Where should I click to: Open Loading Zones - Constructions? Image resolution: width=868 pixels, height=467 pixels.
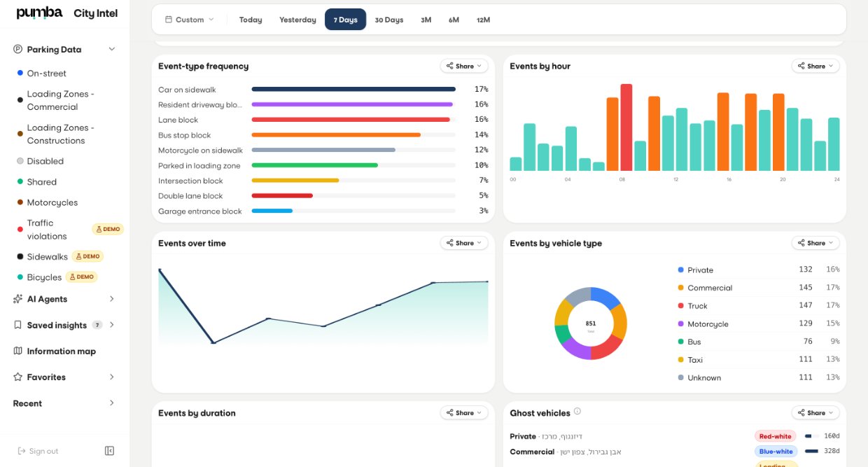[x=61, y=134]
